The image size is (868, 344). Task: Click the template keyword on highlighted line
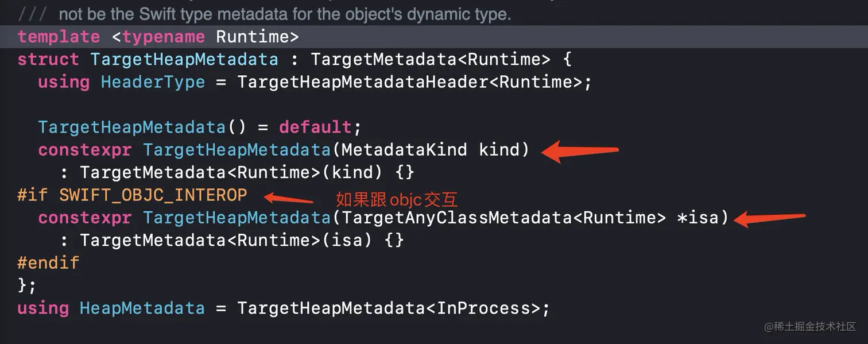pos(59,37)
